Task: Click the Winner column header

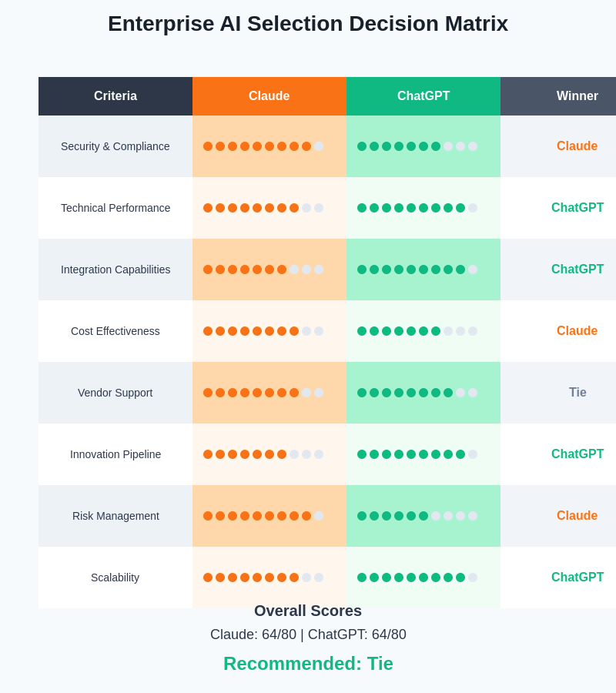Action: pos(577,96)
